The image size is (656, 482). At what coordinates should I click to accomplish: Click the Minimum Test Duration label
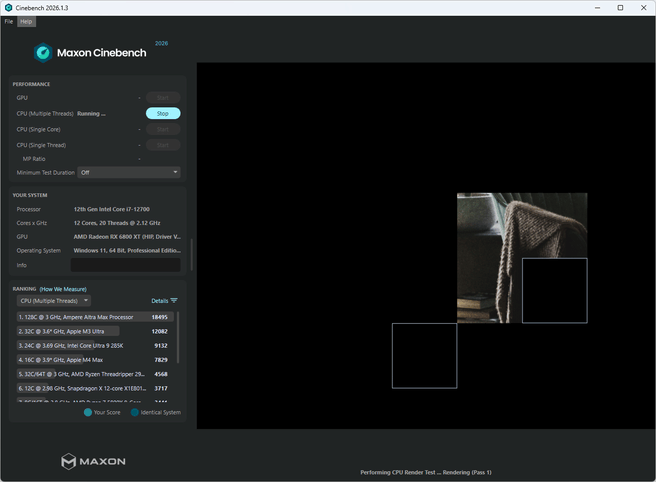point(46,172)
